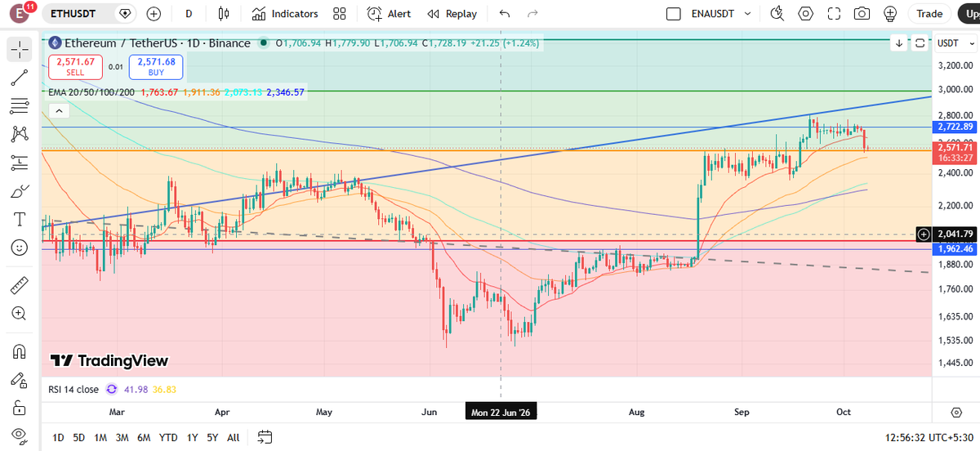980x451 pixels.
Task: Click the Mon 22 Jun '26 date marker
Action: (500, 413)
